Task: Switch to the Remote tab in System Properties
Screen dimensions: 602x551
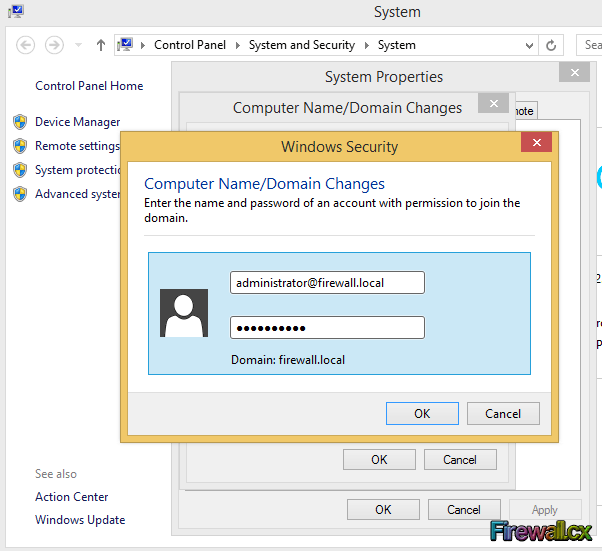Action: coord(526,111)
